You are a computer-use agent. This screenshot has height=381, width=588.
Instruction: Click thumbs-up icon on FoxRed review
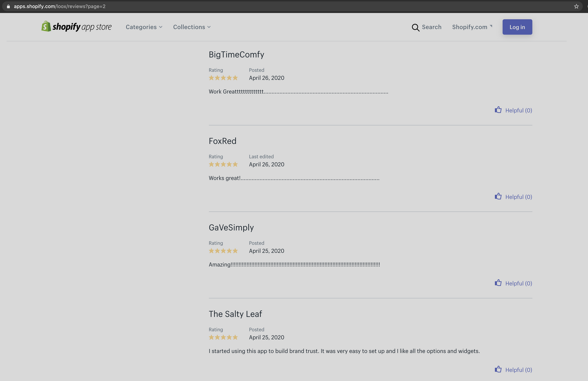tap(498, 197)
